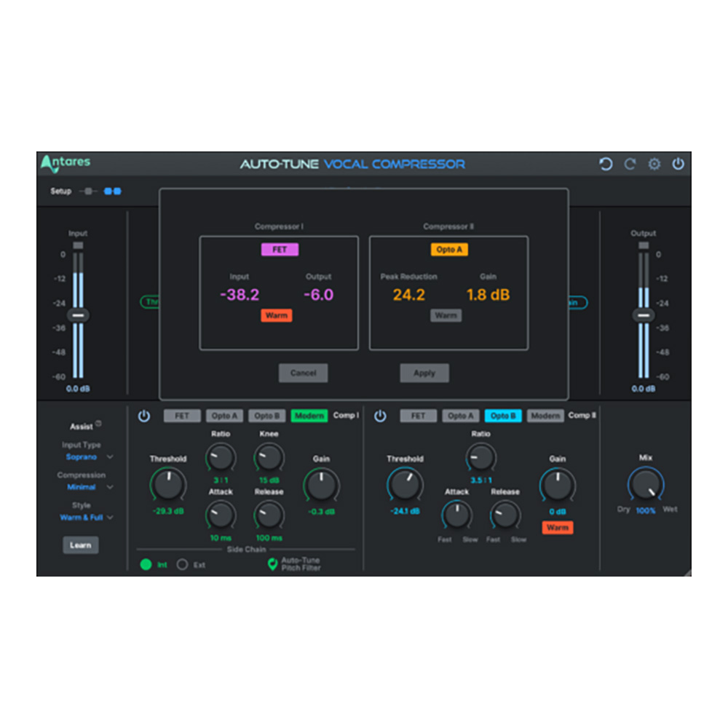Click the Output level fader handle
This screenshot has width=728, height=728.
[644, 315]
